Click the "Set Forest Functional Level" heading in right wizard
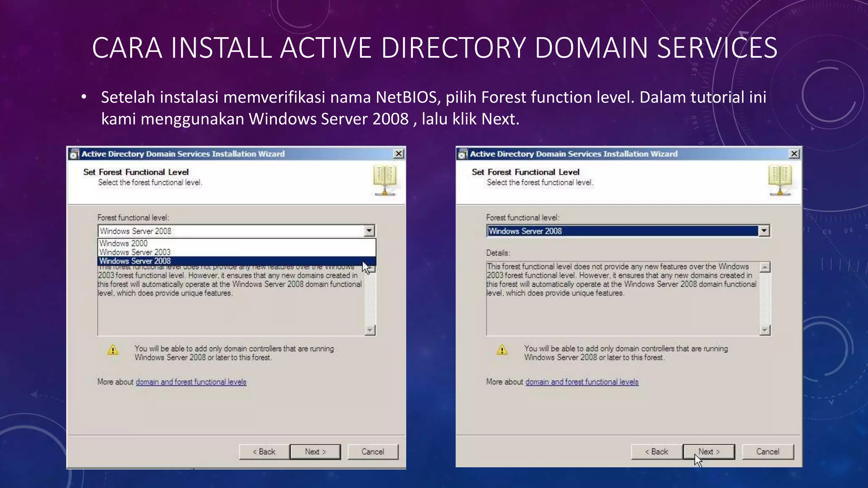Viewport: 868px width, 488px height. tap(526, 172)
